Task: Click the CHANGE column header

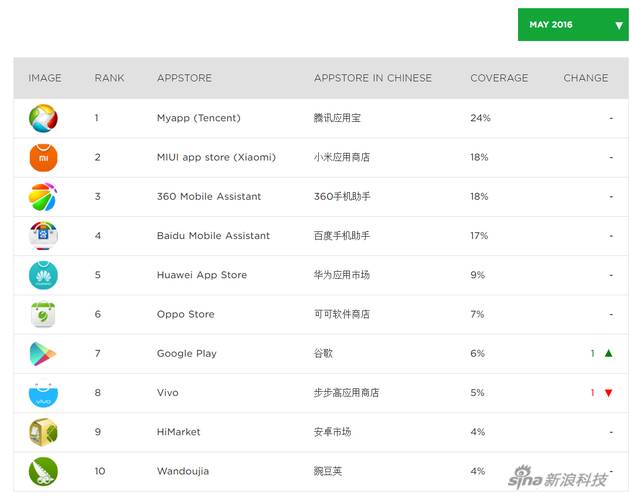Action: pos(585,78)
